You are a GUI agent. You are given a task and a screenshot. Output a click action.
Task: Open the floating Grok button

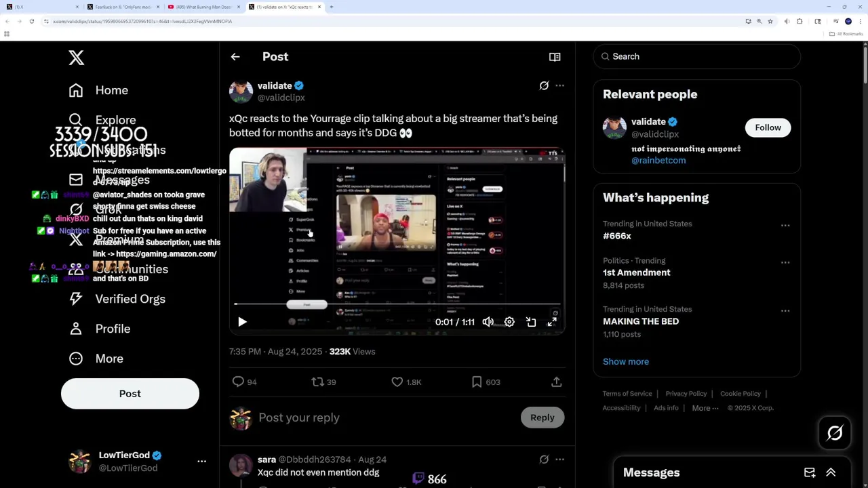(x=835, y=433)
